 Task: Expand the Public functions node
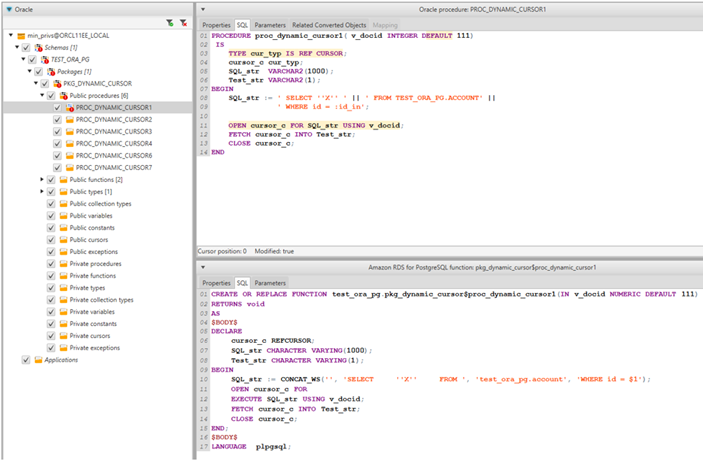point(42,179)
